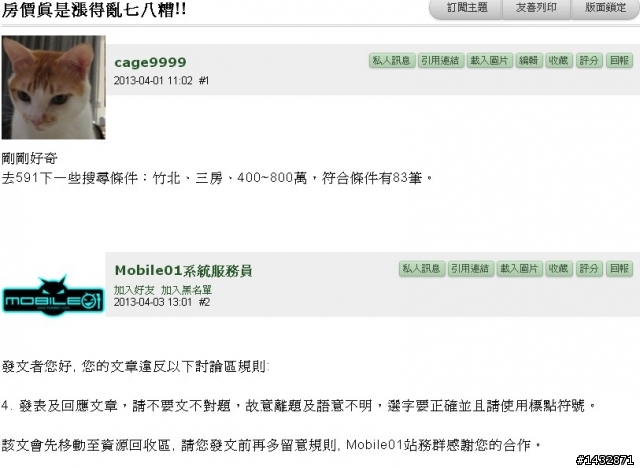
Task: Click 引用連結 on post #2
Action: coord(471,268)
